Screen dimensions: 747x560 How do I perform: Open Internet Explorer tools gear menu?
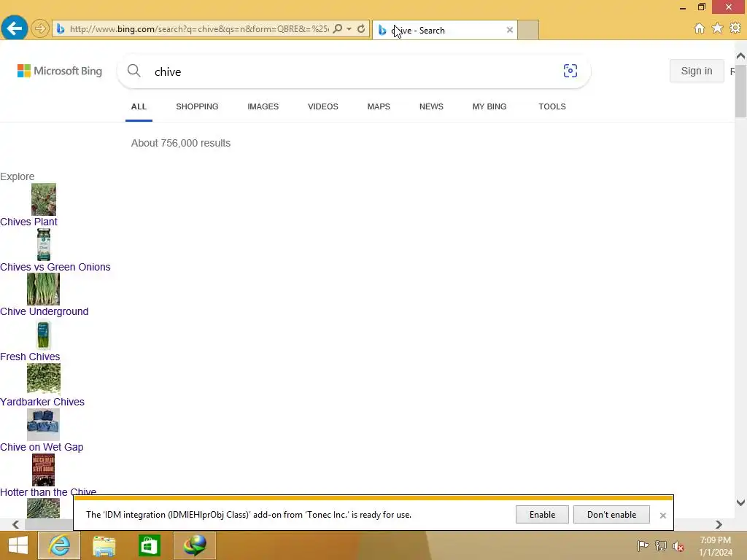click(x=735, y=28)
